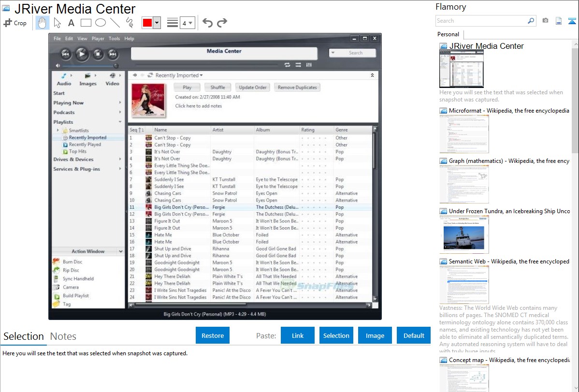Collapse the Action Window panel
The image size is (579, 392).
tap(121, 251)
